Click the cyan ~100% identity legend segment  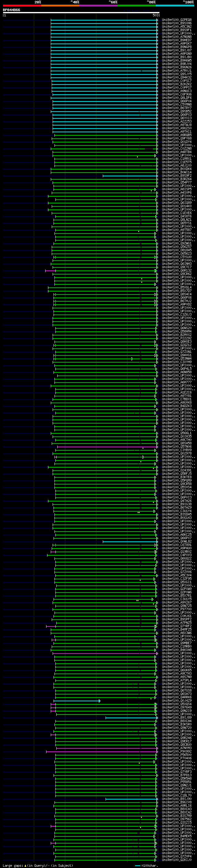click(x=175, y=6)
